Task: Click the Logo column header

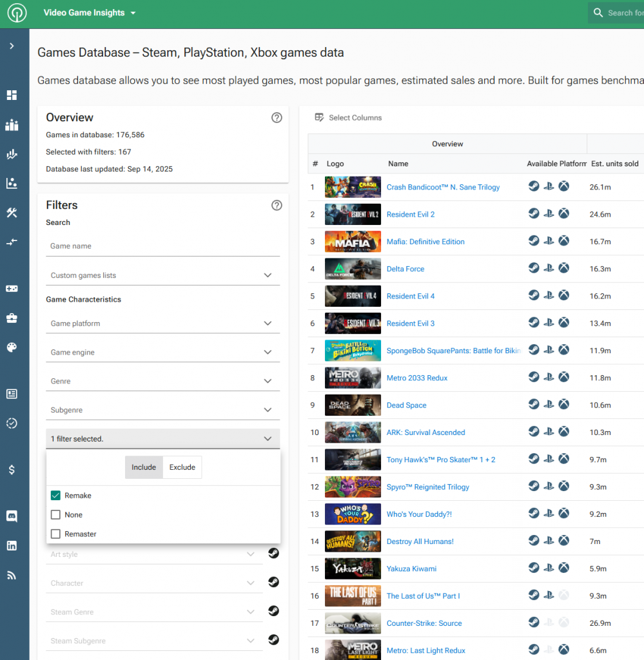Action: 335,164
